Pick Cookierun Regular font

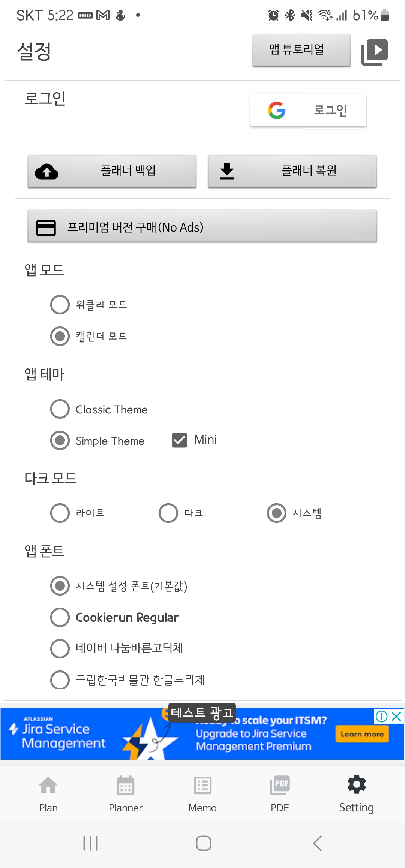(60, 617)
